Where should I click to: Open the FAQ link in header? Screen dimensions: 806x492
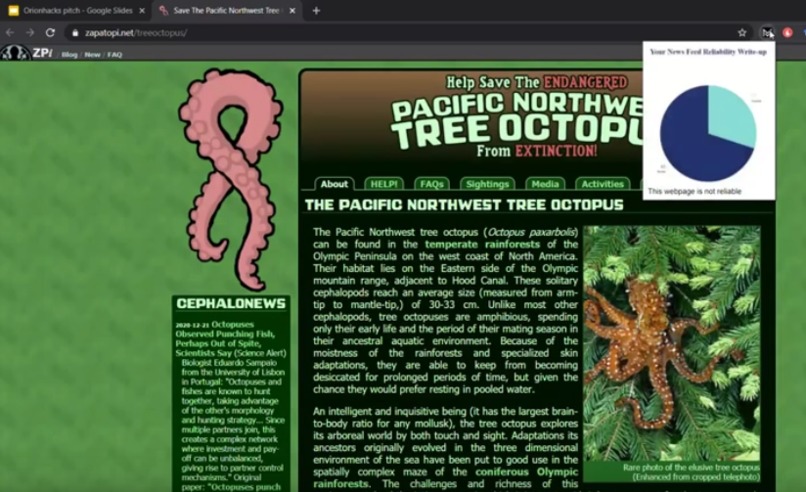115,54
